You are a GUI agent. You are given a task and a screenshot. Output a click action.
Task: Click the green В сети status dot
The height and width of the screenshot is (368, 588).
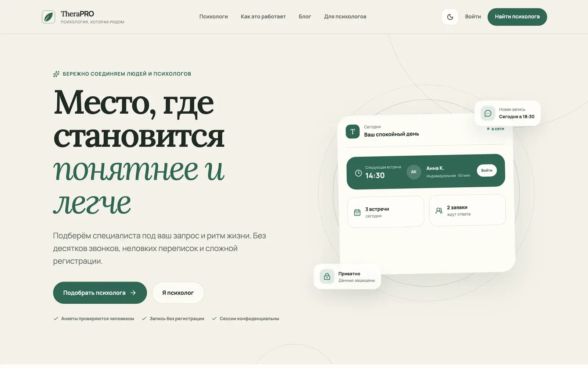coord(488,129)
